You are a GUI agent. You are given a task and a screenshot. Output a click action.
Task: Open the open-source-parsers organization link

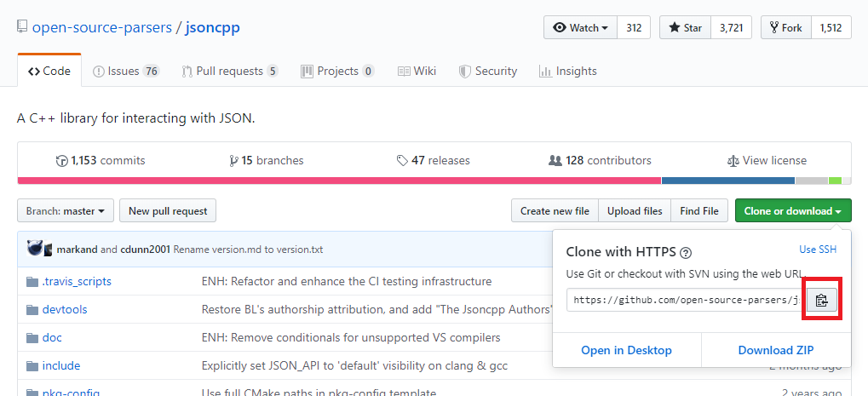pos(102,27)
